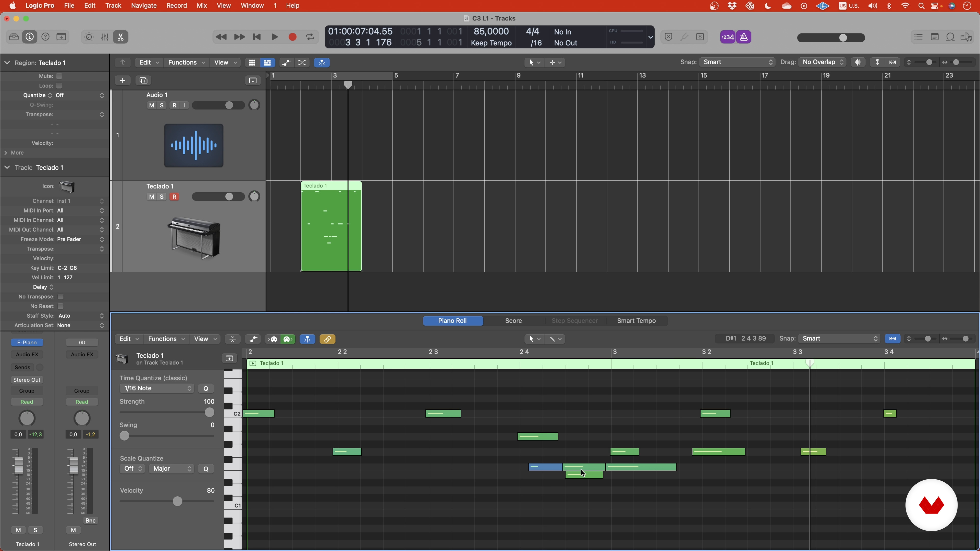This screenshot has width=980, height=551.
Task: Enable No Reset checkbox
Action: 60,306
